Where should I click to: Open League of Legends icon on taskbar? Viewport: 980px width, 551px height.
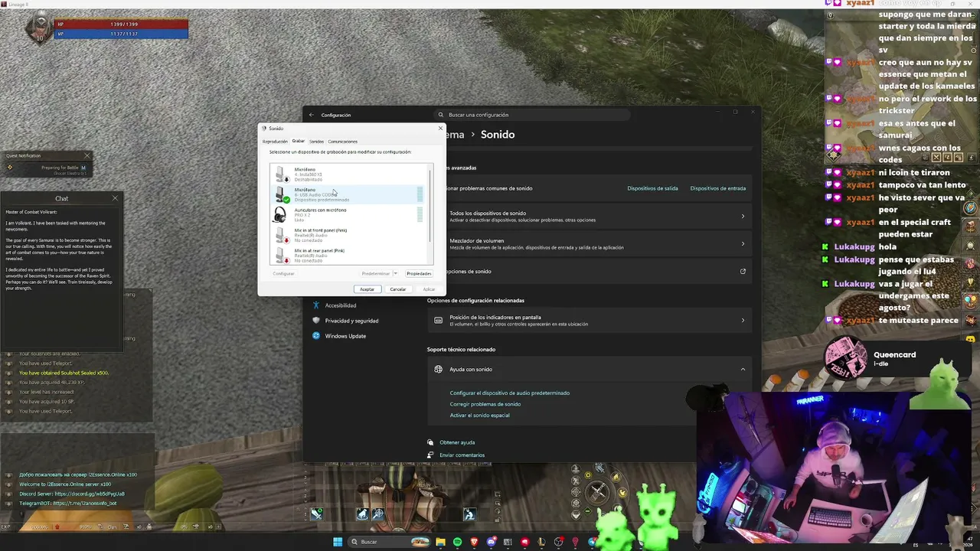tap(541, 542)
